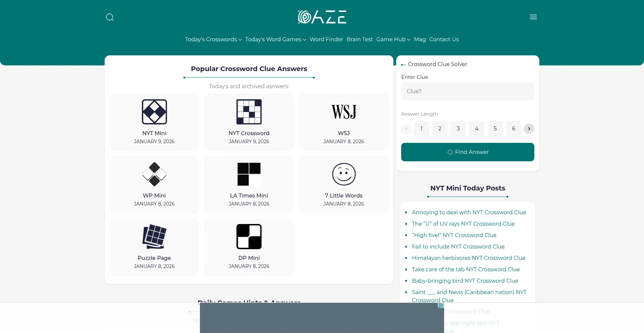Click the DP Mini grid icon

tap(249, 237)
